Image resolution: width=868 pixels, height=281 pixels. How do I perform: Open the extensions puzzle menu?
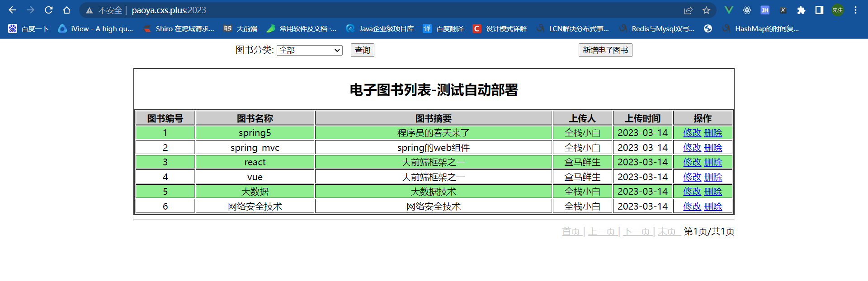click(801, 10)
